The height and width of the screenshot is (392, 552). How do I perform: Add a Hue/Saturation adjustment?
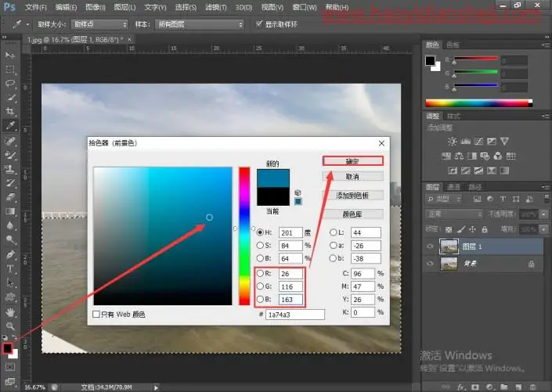tap(446, 156)
